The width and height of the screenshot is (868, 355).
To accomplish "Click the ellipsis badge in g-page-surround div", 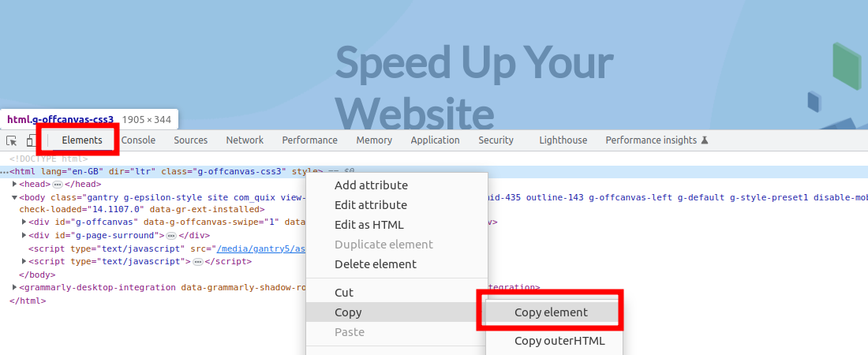I will [x=171, y=236].
